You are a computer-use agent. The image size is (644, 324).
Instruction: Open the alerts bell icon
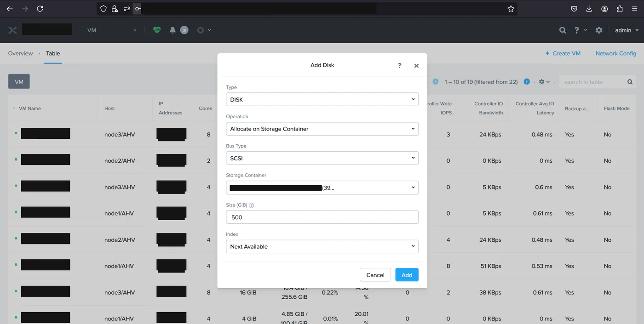pyautogui.click(x=172, y=30)
